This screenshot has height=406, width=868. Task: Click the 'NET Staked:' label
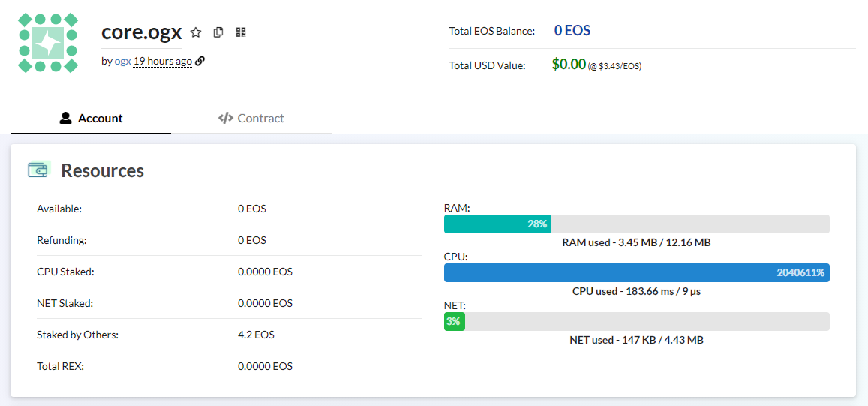65,303
